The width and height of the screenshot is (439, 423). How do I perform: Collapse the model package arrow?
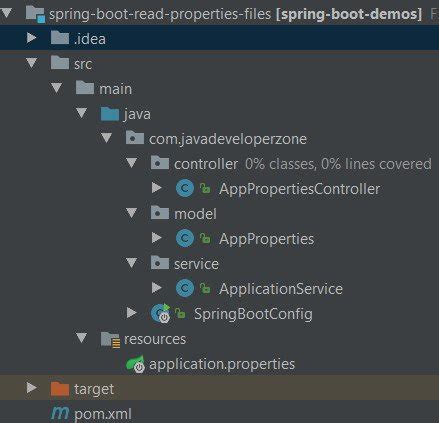pyautogui.click(x=132, y=213)
